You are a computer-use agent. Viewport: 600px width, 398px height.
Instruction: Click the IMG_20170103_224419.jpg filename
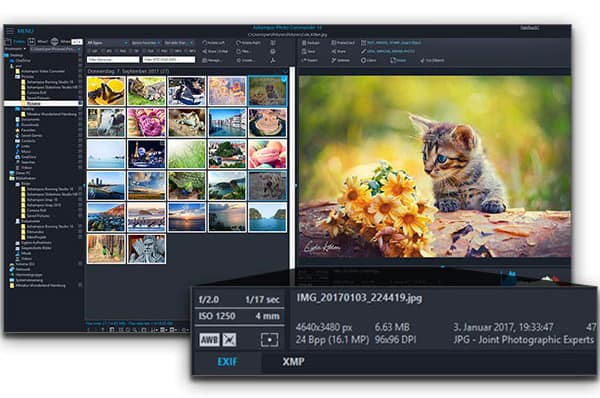point(359,298)
